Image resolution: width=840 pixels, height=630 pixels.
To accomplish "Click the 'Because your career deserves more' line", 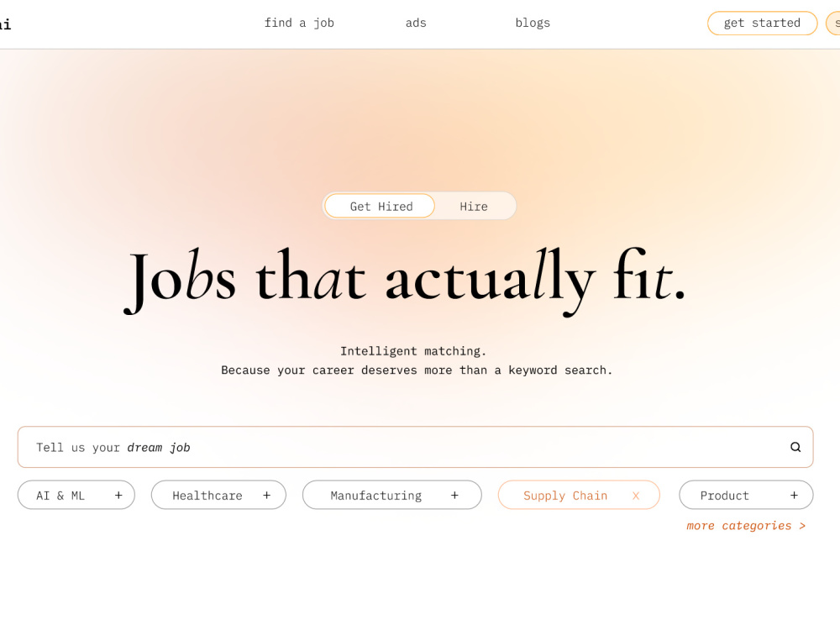I will pos(417,370).
